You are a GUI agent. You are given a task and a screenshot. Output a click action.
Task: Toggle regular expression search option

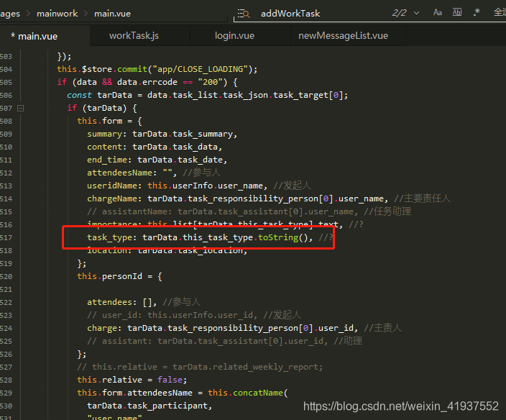pos(477,13)
